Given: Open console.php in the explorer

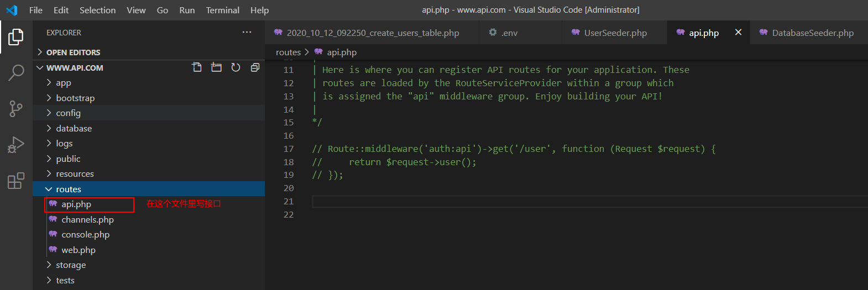Looking at the screenshot, I should [149, 234].
